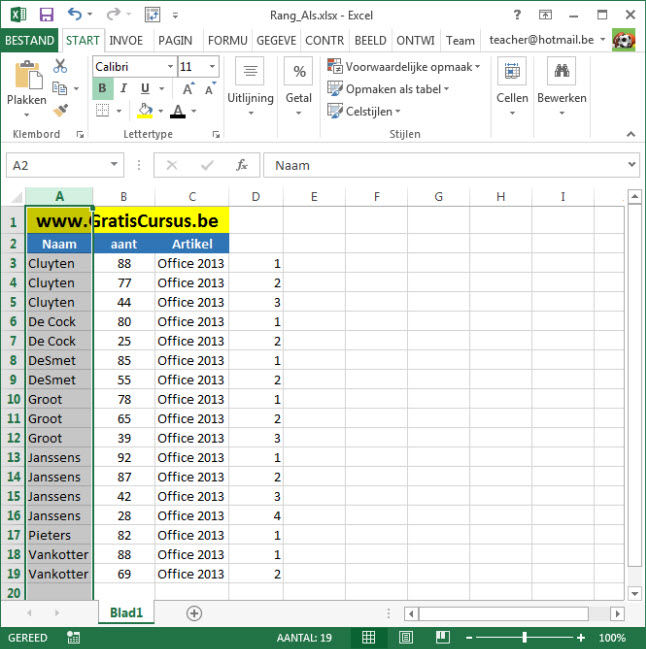Open the font color dropdown
Viewport: 646px width, 649px height.
coord(194,111)
